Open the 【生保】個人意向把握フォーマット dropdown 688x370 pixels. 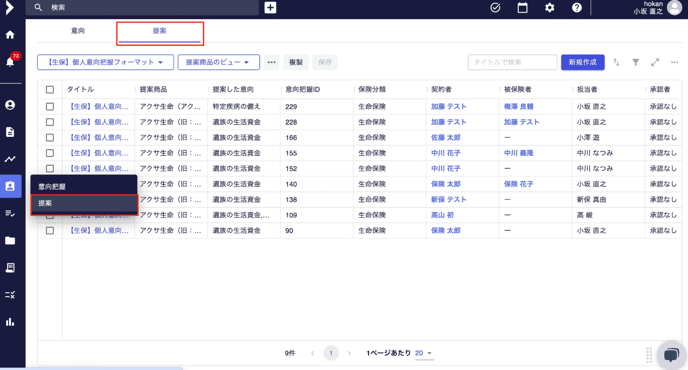pyautogui.click(x=105, y=62)
